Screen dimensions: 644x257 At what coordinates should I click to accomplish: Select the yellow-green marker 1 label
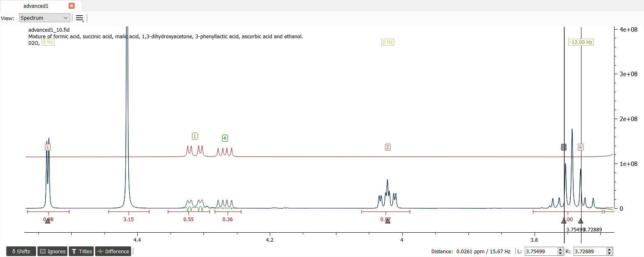click(x=195, y=136)
